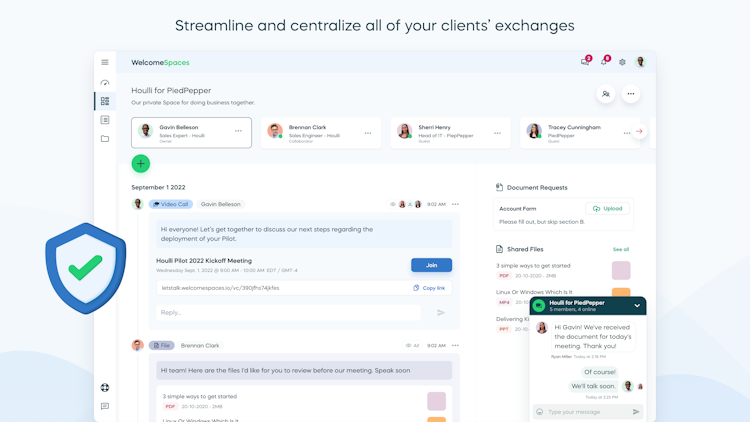
Task: Open emoji picker in chat input
Action: [x=540, y=411]
